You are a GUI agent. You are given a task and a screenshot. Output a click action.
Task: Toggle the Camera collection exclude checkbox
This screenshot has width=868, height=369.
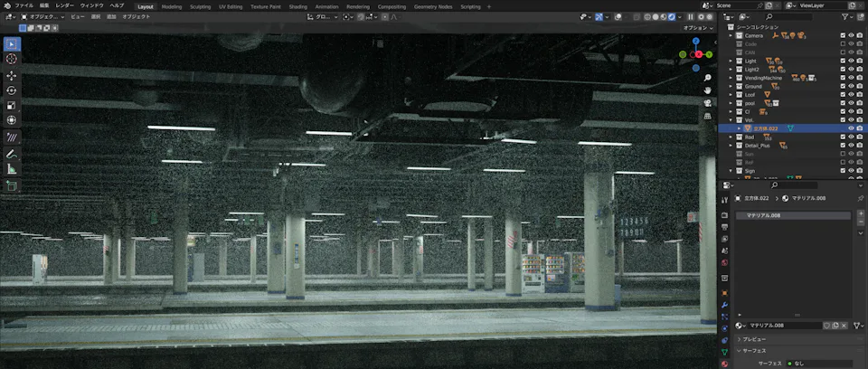pyautogui.click(x=843, y=35)
